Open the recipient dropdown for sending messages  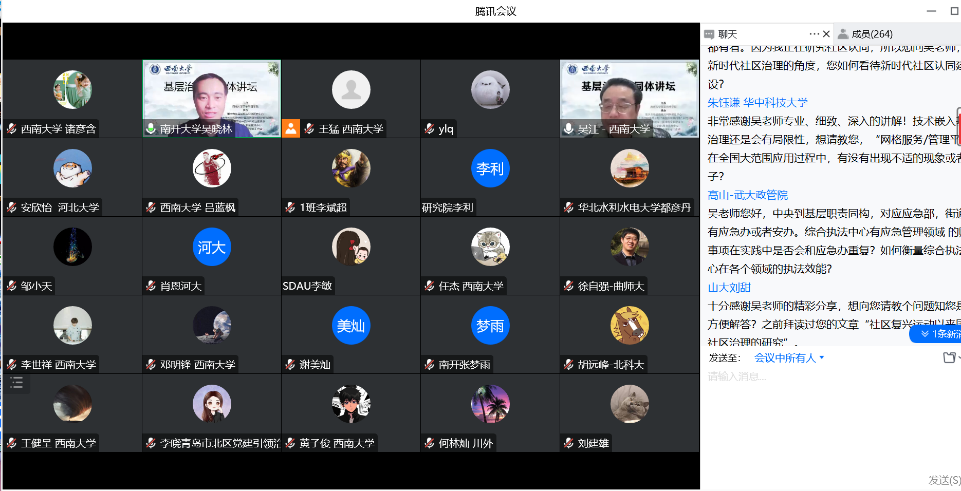click(789, 357)
